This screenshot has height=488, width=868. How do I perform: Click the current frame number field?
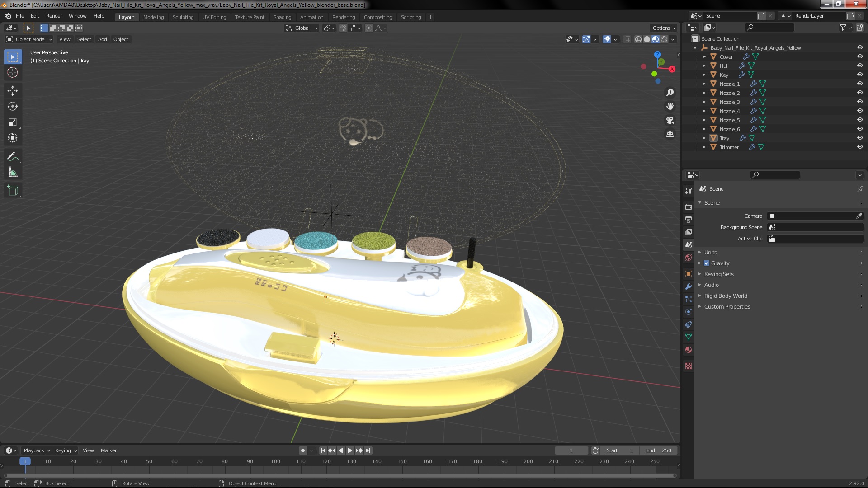[x=571, y=450]
